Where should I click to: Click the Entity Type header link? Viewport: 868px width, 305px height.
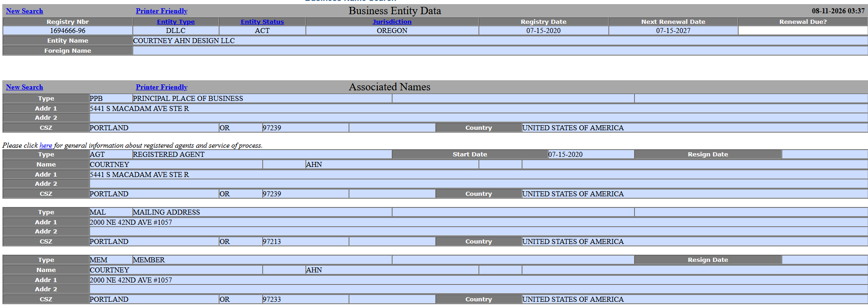[x=176, y=22]
